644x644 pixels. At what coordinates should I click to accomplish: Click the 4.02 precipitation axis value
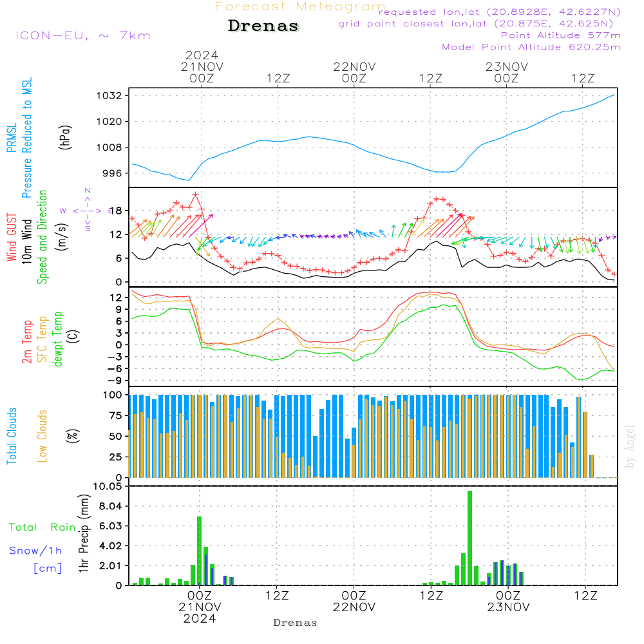(111, 546)
